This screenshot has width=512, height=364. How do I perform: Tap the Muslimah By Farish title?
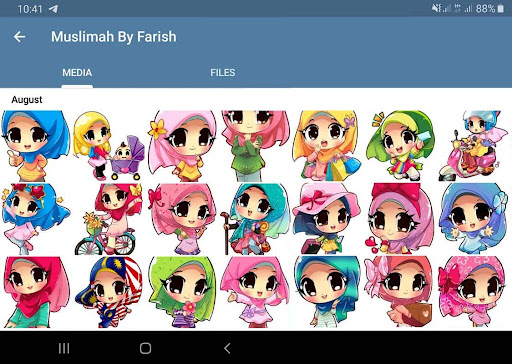point(114,37)
